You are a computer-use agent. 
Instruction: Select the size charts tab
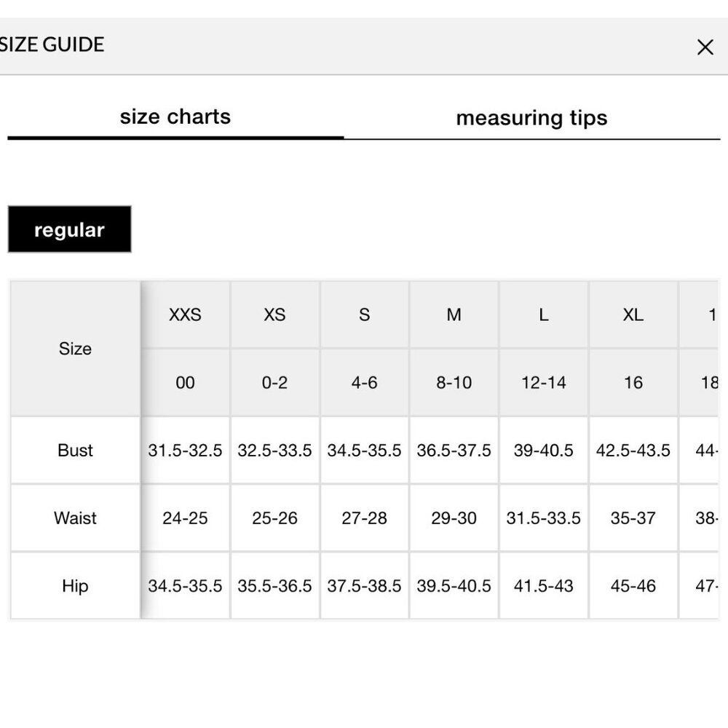[175, 117]
